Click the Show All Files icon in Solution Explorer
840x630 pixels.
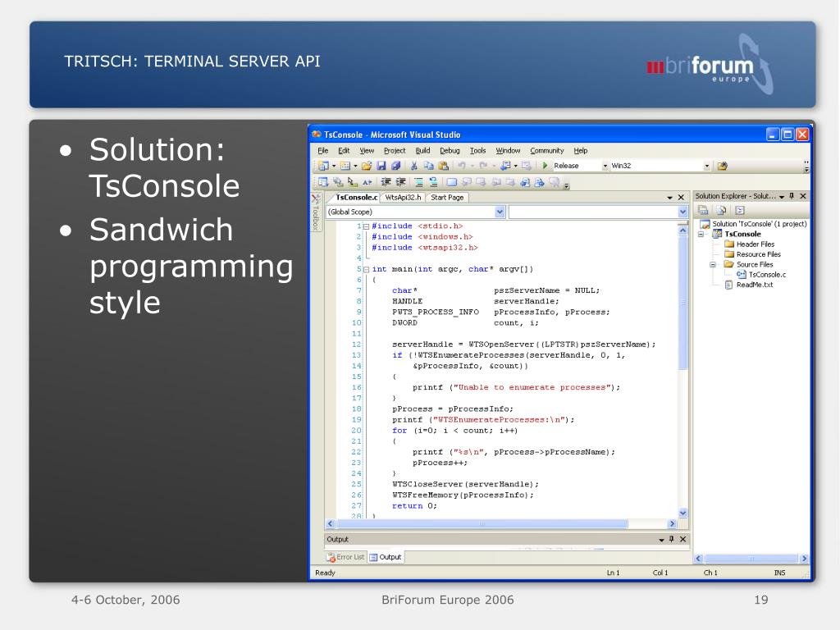[722, 211]
